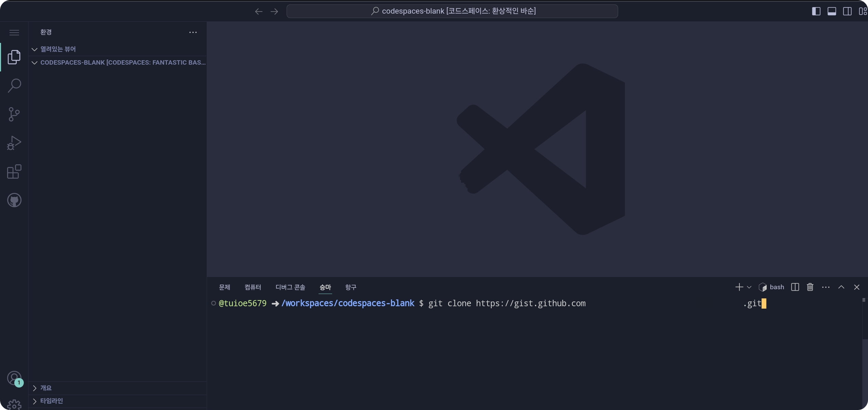Viewport: 868px width, 410px height.
Task: Toggle secondary sidebar visibility
Action: click(847, 11)
